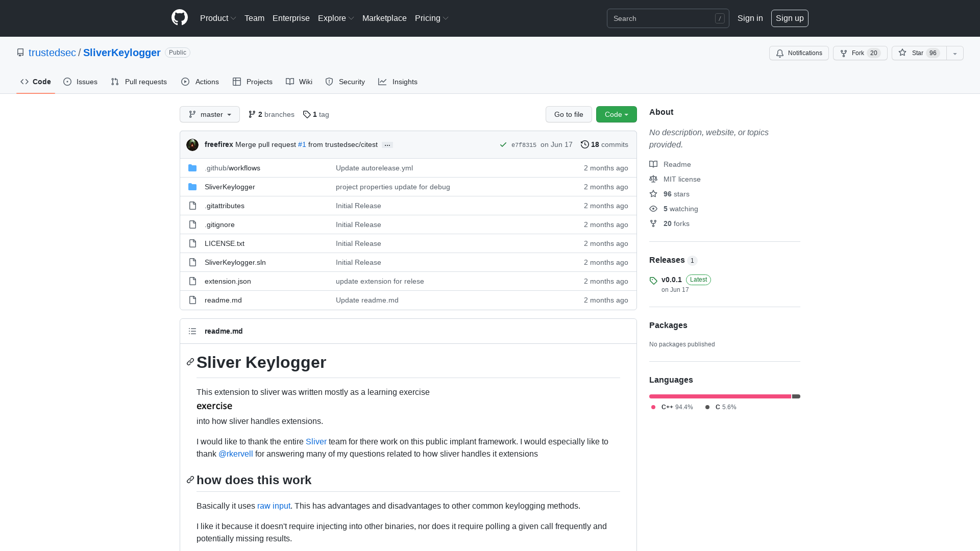Screen dimensions: 980x551
Task: Open the Actions tab
Action: click(x=200, y=82)
